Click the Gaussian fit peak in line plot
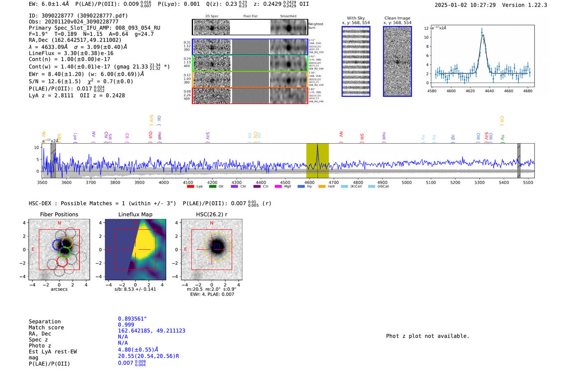The width and height of the screenshot is (576, 392). (x=482, y=35)
